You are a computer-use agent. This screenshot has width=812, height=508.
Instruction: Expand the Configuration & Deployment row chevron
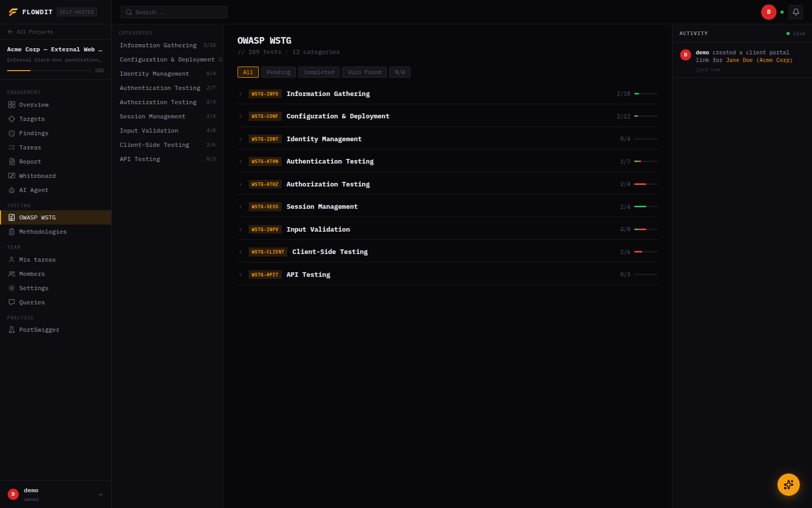tap(241, 116)
